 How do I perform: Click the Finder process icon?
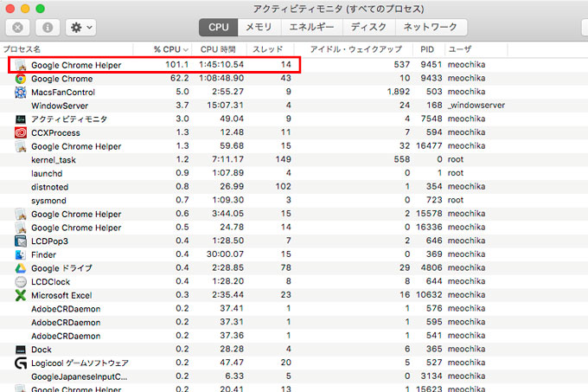click(x=21, y=254)
